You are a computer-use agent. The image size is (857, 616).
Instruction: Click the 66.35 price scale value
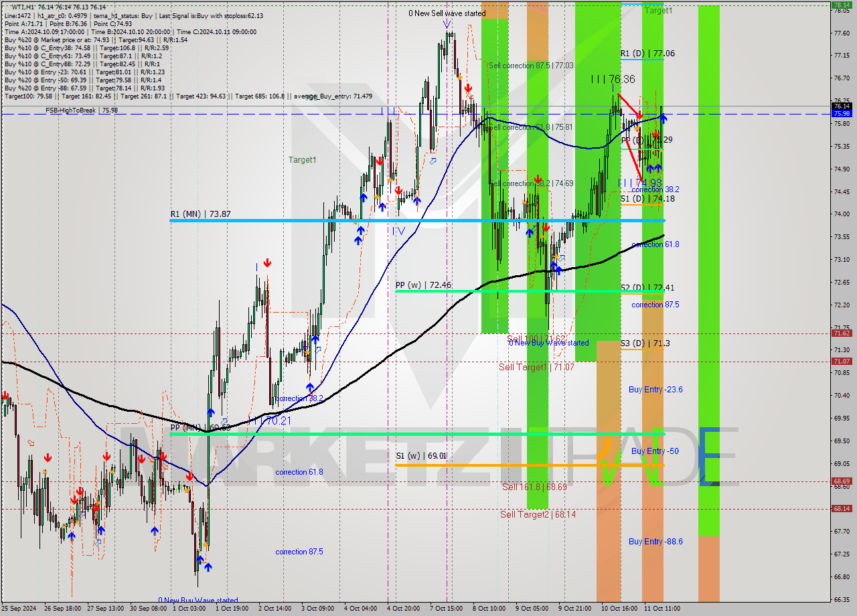(842, 599)
